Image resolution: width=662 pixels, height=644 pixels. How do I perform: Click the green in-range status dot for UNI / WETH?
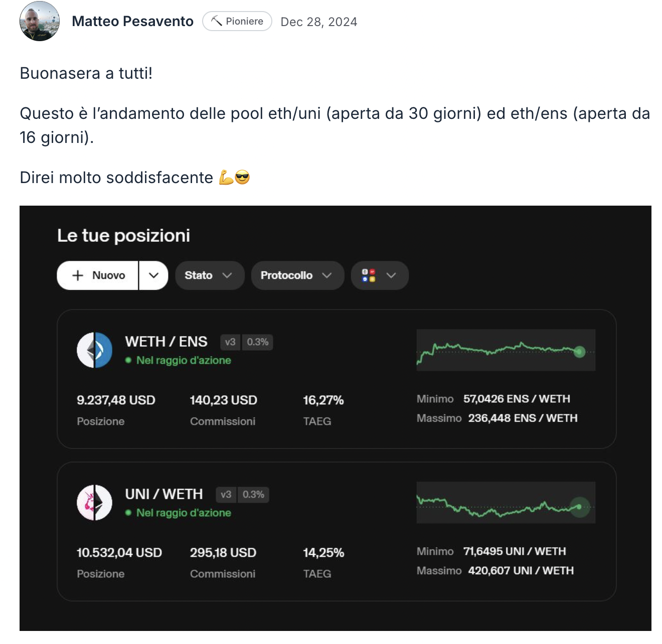[x=128, y=513]
